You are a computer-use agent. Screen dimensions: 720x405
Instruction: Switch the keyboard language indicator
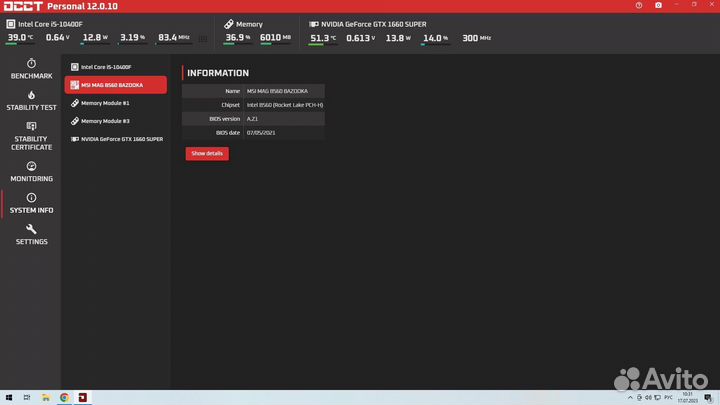coord(668,398)
